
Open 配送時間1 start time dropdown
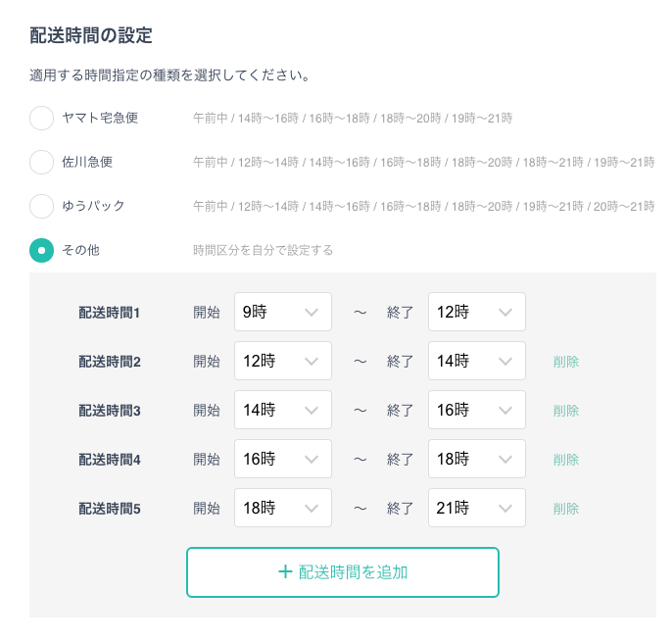[282, 312]
